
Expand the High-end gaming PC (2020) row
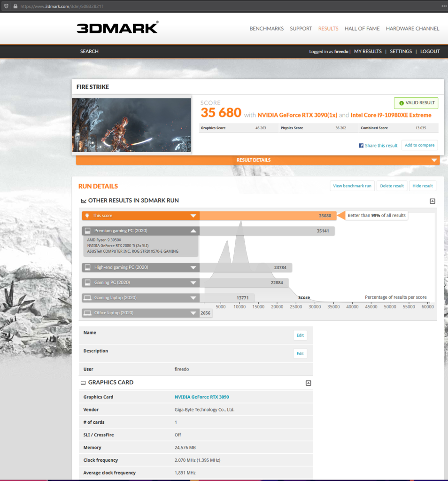(x=193, y=267)
